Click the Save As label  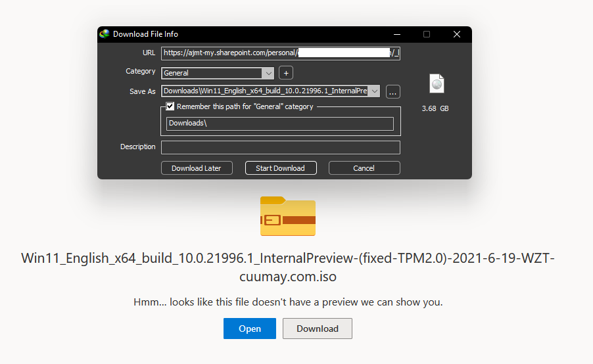[x=142, y=91]
